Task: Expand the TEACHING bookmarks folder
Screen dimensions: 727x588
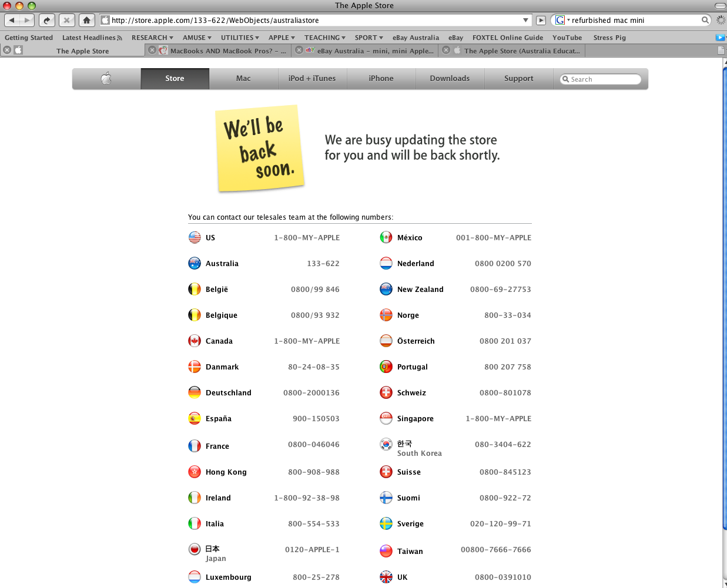Action: point(325,38)
